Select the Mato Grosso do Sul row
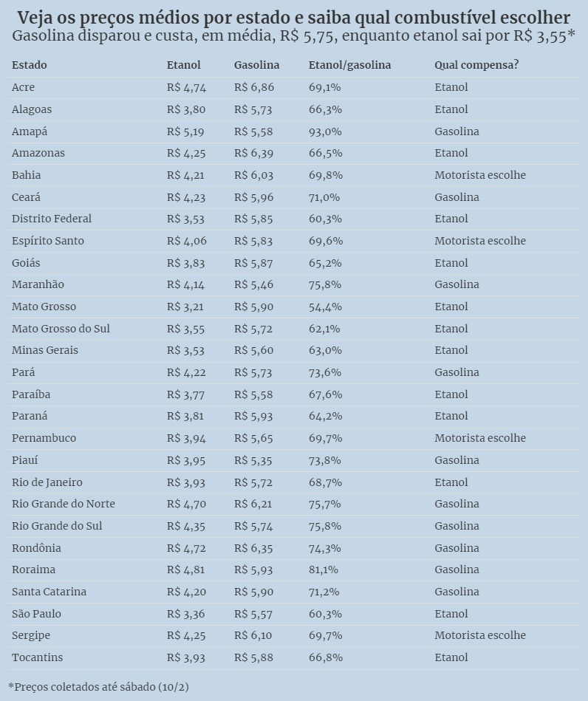Viewport: 588px width, 701px height. point(294,329)
